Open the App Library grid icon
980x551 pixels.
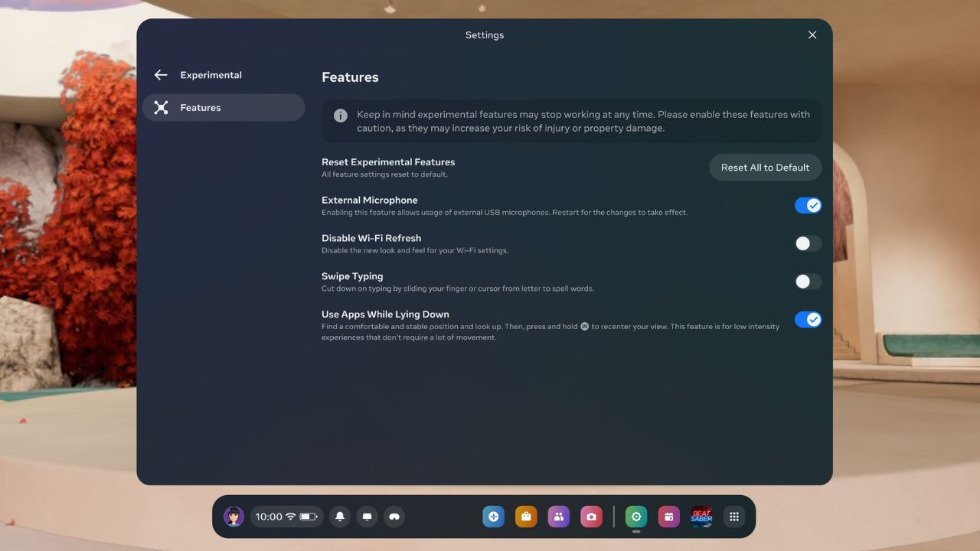[734, 517]
